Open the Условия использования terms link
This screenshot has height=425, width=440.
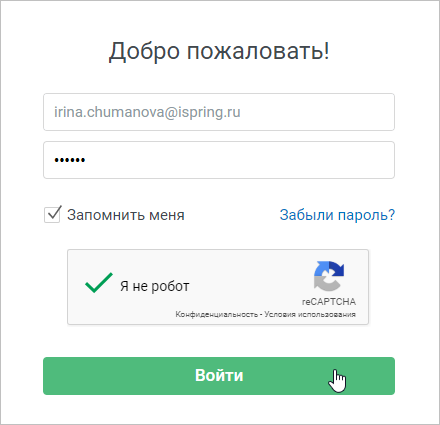(310, 314)
